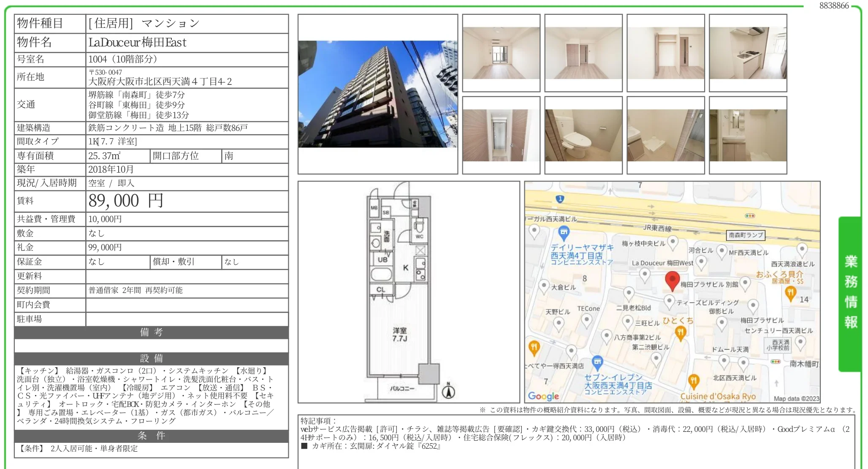Viewport: 868px width, 469px height.
Task: Click the Route 1 highway shield icon
Action: click(x=560, y=199)
